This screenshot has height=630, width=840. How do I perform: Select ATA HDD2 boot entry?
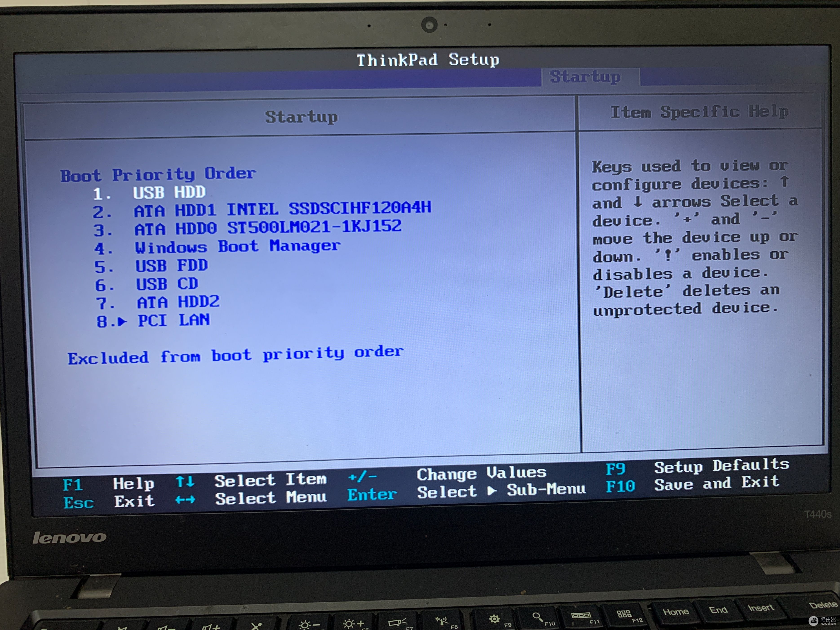point(178,302)
